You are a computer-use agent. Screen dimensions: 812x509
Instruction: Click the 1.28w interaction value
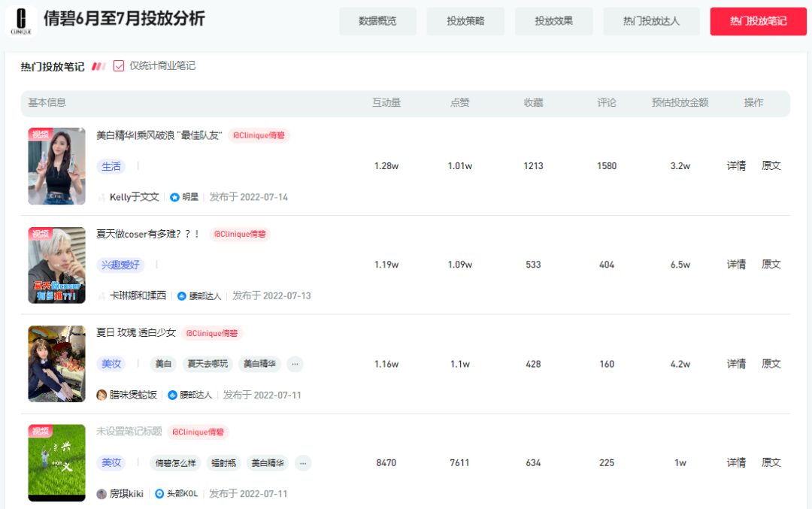pyautogui.click(x=386, y=165)
